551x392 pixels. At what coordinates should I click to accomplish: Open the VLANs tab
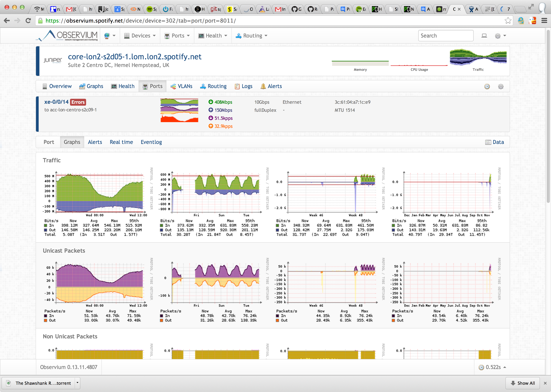click(x=181, y=86)
